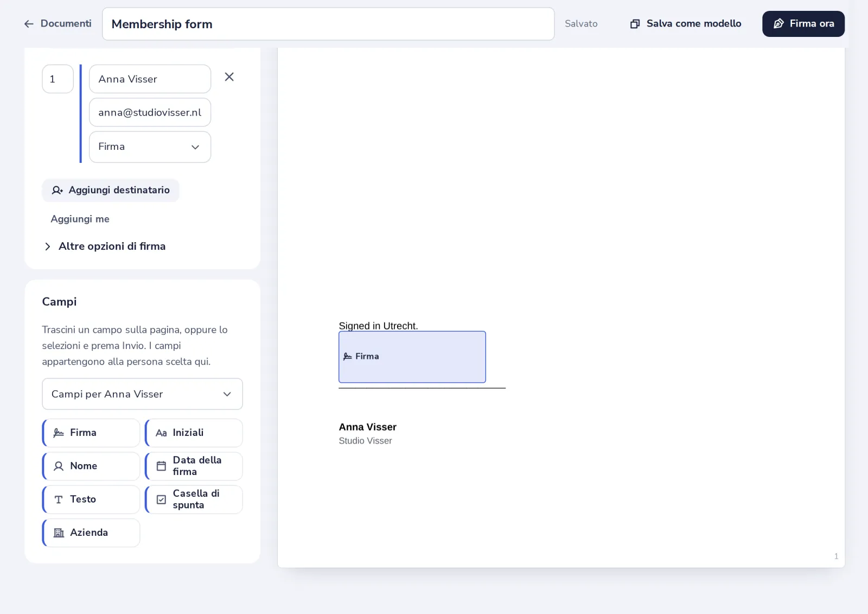Edit the Anna Visser name field
The image size is (868, 614).
coord(150,79)
